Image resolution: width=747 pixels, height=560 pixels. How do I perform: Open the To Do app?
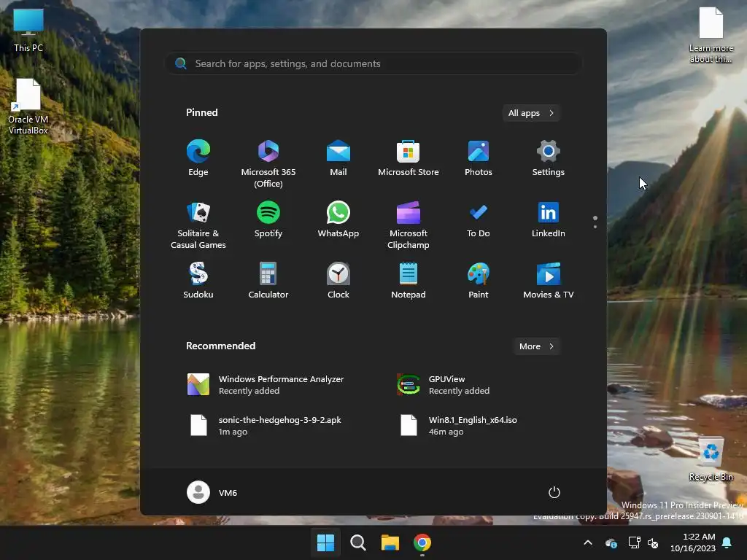pyautogui.click(x=479, y=219)
